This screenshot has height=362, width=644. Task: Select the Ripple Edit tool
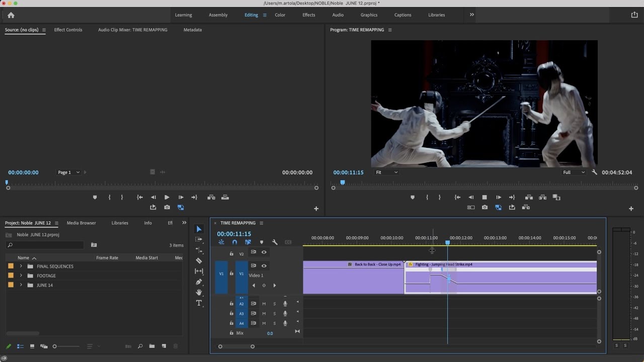[199, 250]
